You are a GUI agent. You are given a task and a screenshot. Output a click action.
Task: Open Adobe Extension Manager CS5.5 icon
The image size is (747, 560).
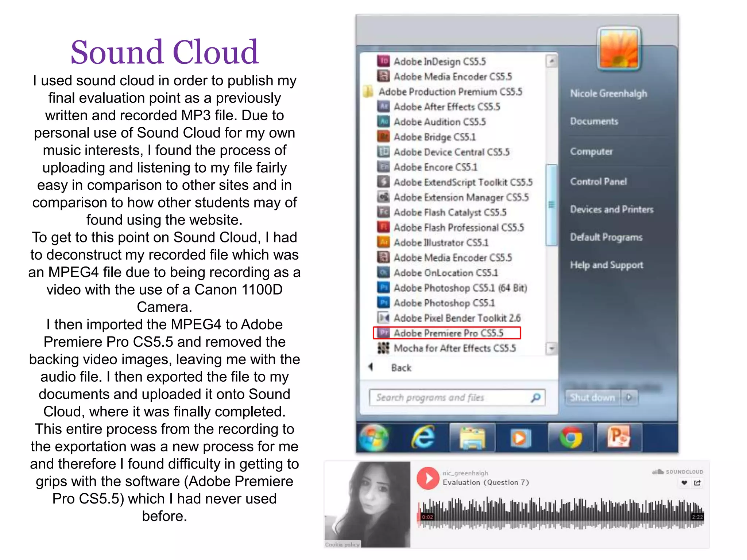pos(383,197)
